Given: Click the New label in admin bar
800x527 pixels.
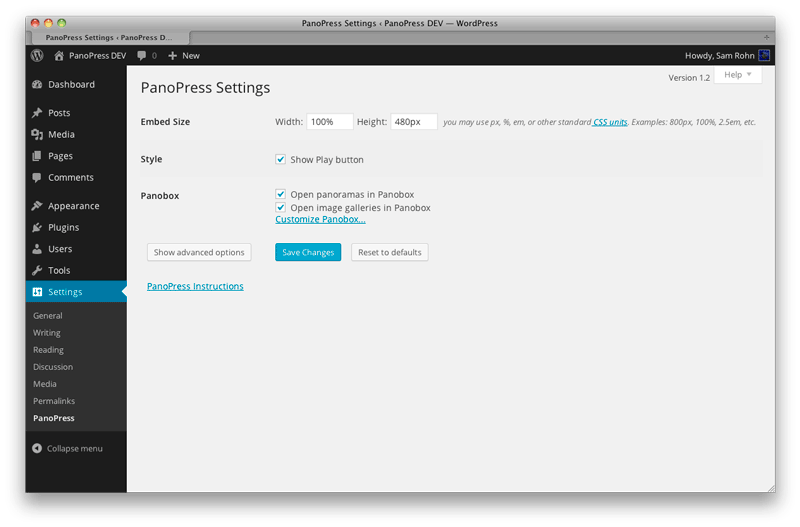Looking at the screenshot, I should pyautogui.click(x=191, y=56).
